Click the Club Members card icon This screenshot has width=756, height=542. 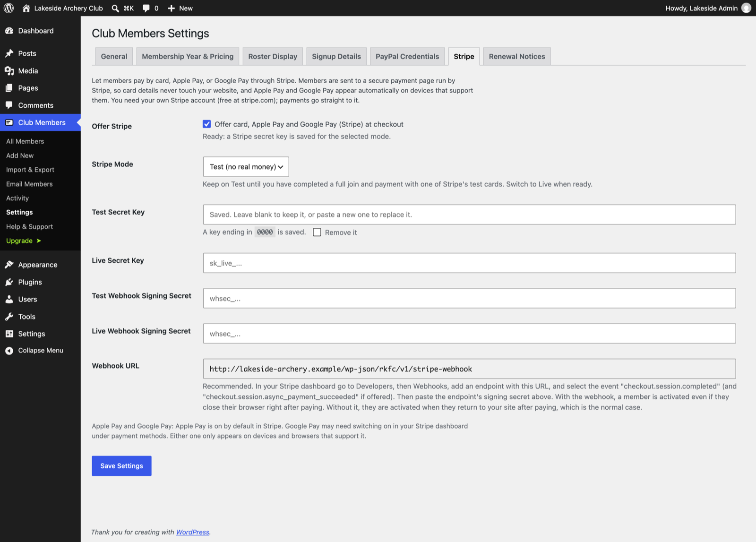point(9,122)
